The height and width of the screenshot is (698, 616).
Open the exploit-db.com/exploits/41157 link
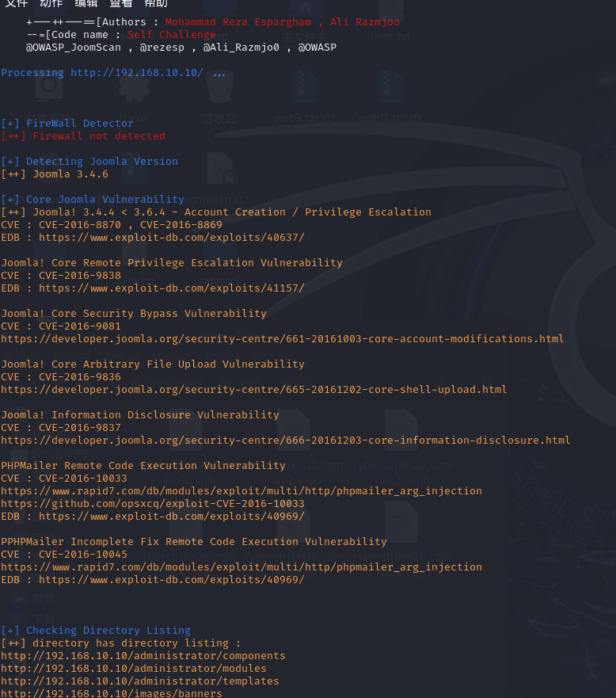pos(171,288)
